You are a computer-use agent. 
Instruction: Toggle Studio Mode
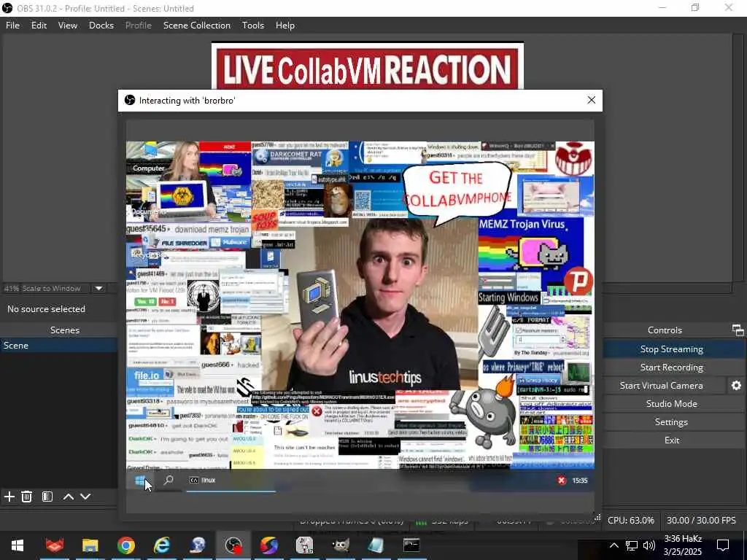(672, 403)
